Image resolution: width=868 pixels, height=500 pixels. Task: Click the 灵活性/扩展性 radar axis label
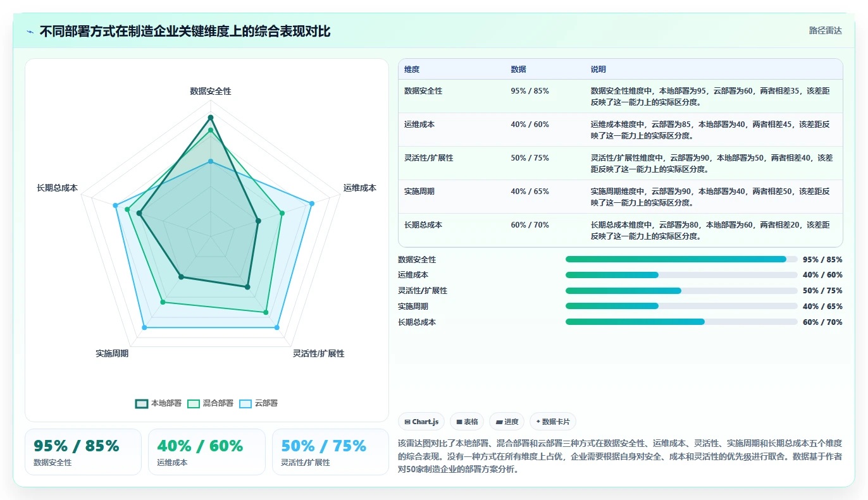point(319,353)
